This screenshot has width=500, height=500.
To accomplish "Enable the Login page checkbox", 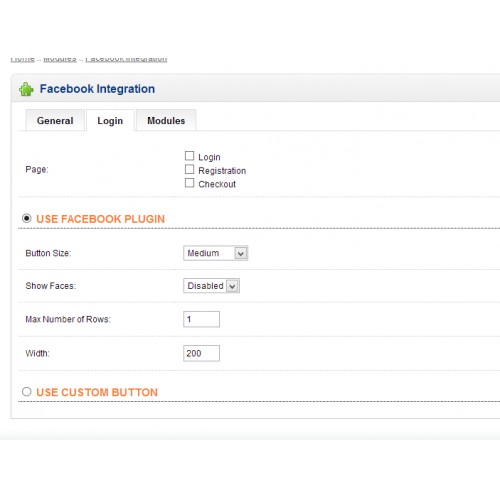I will (189, 156).
